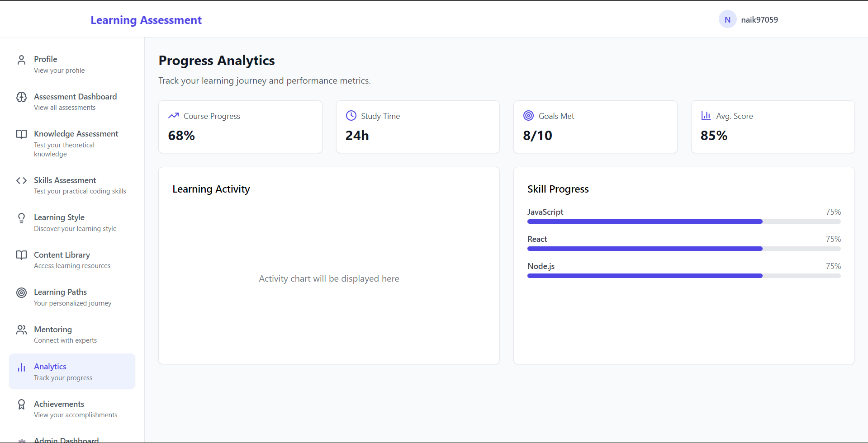Screen dimensions: 868x443
Task: Click the Node.js skill label
Action: pos(541,266)
